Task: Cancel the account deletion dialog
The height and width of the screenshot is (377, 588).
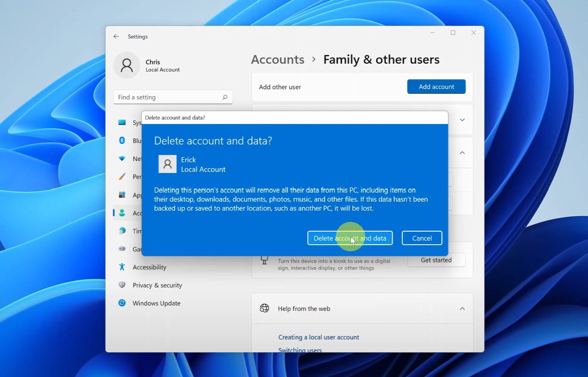Action: pos(422,238)
